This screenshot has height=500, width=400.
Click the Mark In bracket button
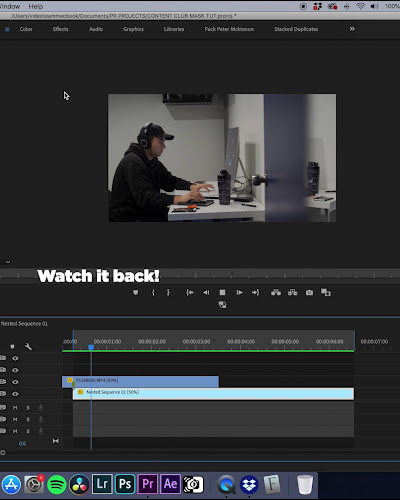[153, 292]
